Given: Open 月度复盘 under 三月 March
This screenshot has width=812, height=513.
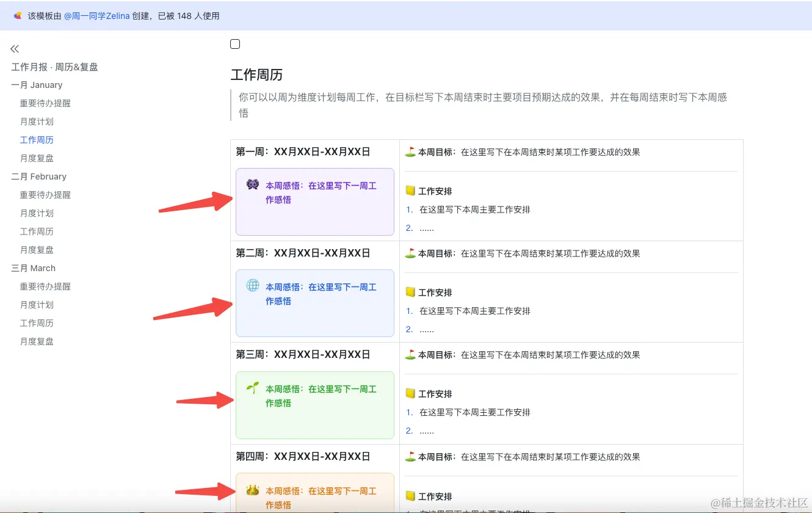Looking at the screenshot, I should click(x=37, y=341).
